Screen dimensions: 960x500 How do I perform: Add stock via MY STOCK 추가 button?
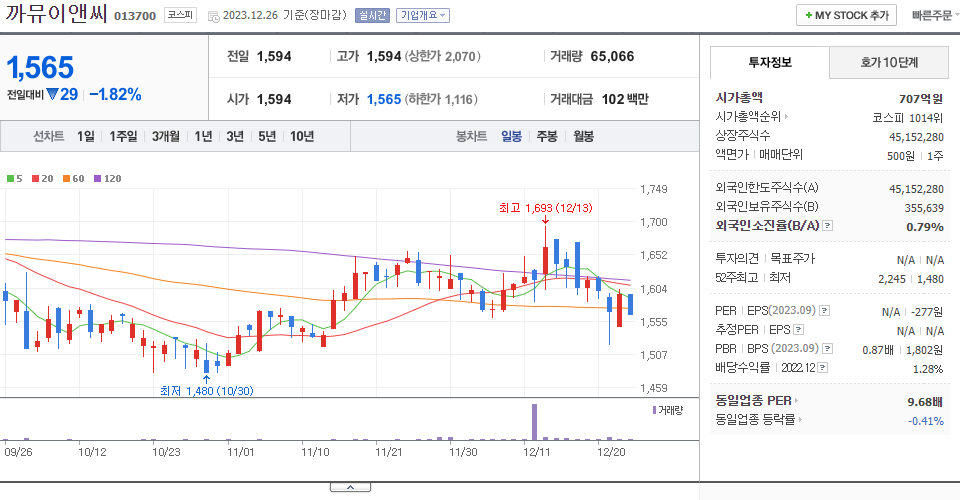(x=846, y=15)
